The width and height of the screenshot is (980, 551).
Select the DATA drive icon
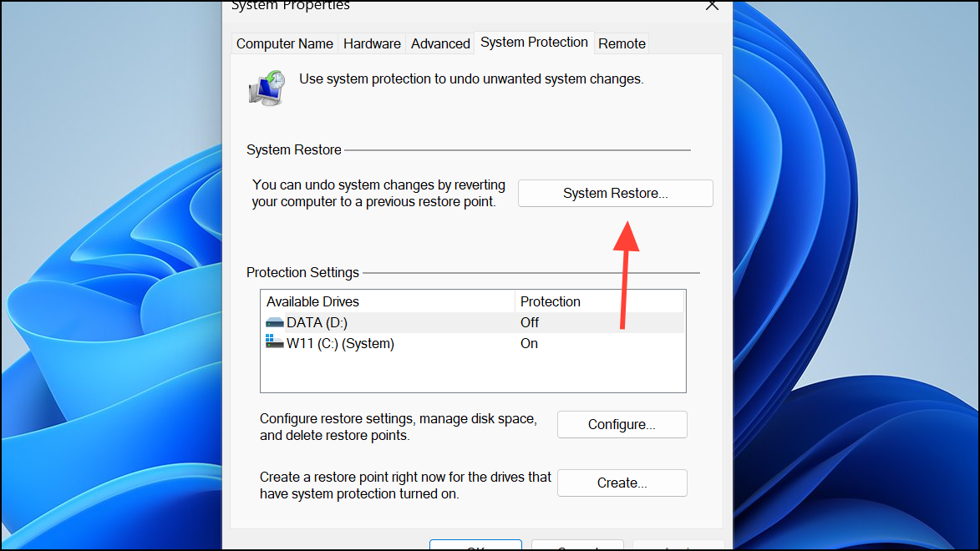(x=276, y=322)
